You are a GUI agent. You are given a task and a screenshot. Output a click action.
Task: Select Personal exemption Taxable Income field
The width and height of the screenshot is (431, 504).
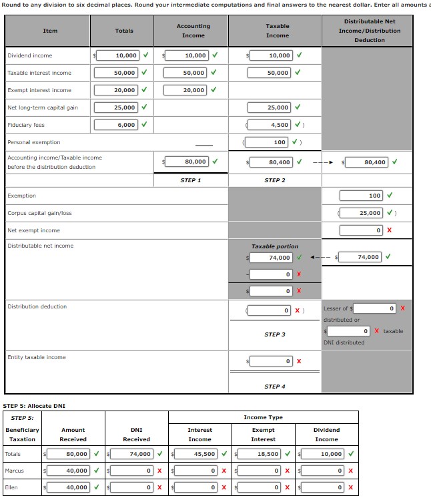pos(267,142)
